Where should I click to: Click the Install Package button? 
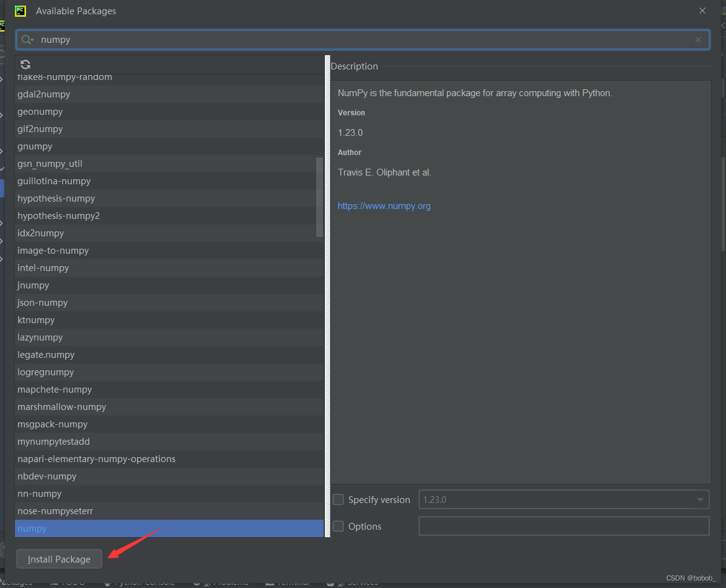[x=60, y=559]
